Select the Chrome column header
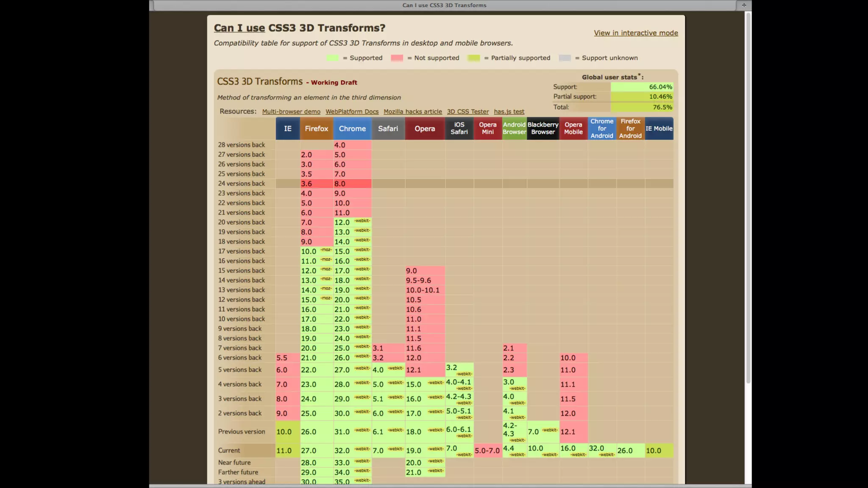This screenshot has height=488, width=868. point(352,129)
